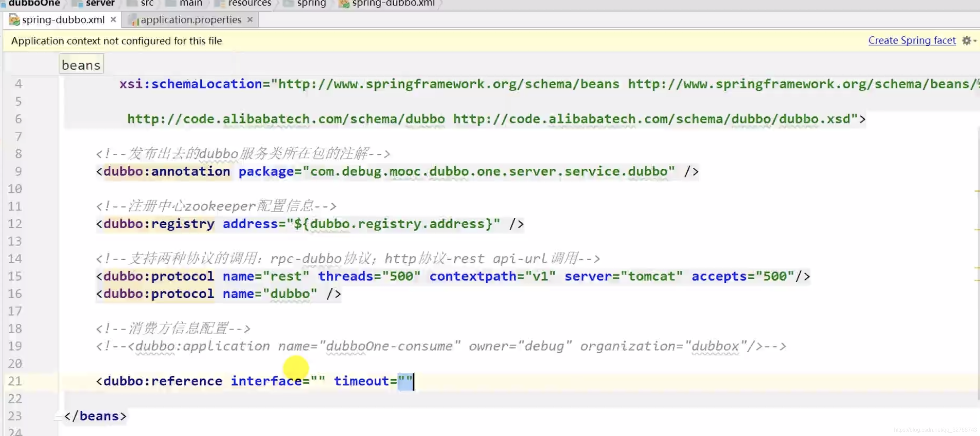This screenshot has width=980, height=436.
Task: Click the XML close button on spring-dubbo.xml
Action: coord(113,19)
